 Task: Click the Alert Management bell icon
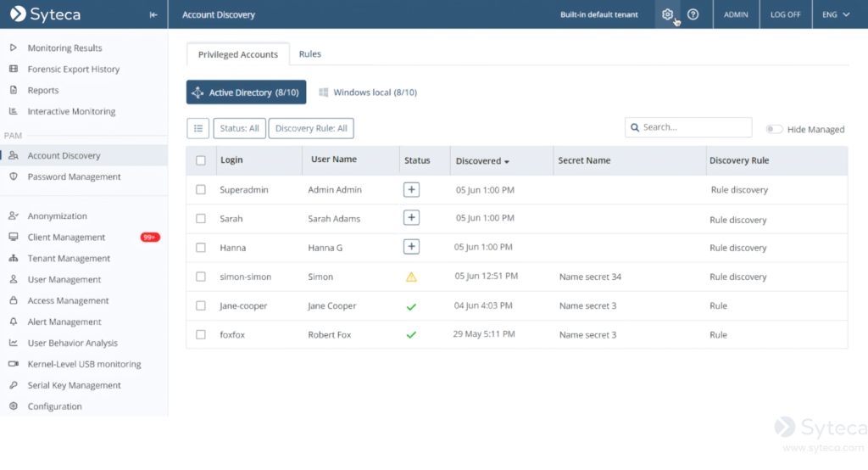pos(14,322)
